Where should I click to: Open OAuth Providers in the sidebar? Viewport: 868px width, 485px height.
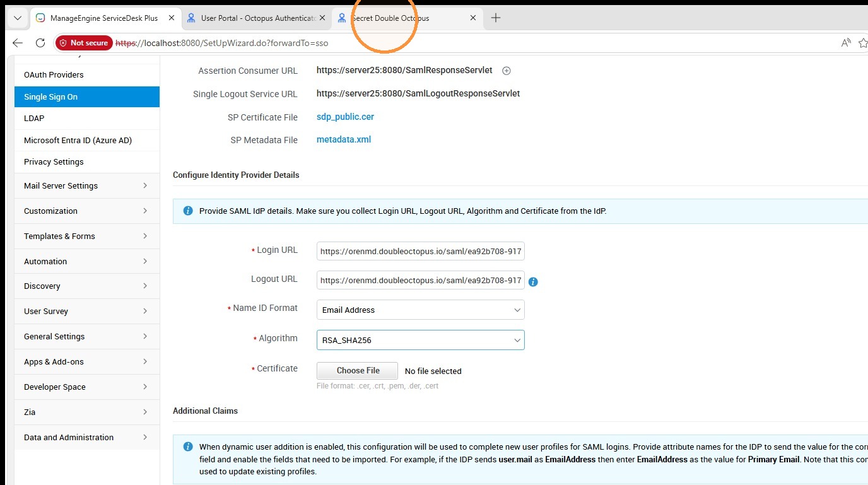87,75
